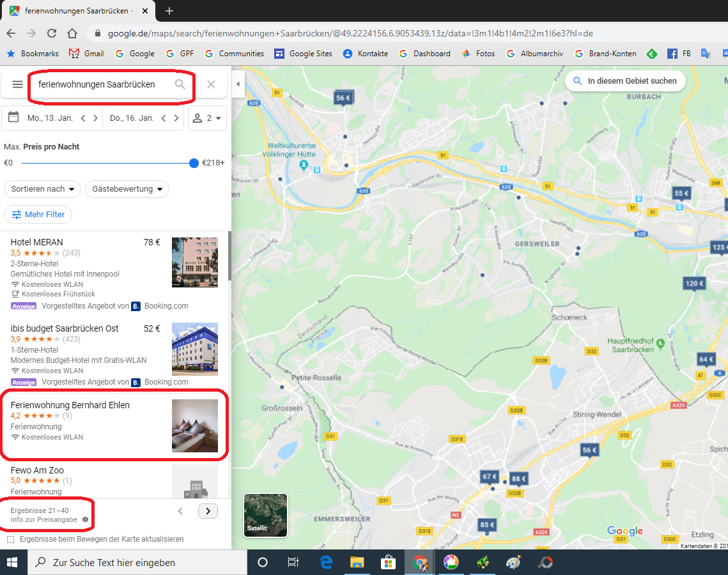Open the Google Maps hamburger menu

click(17, 84)
